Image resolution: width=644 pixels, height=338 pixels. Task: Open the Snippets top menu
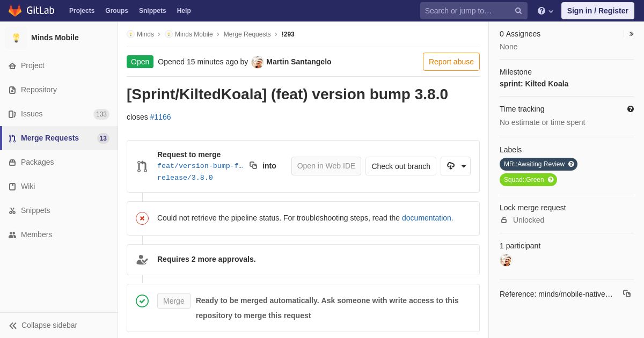[152, 11]
